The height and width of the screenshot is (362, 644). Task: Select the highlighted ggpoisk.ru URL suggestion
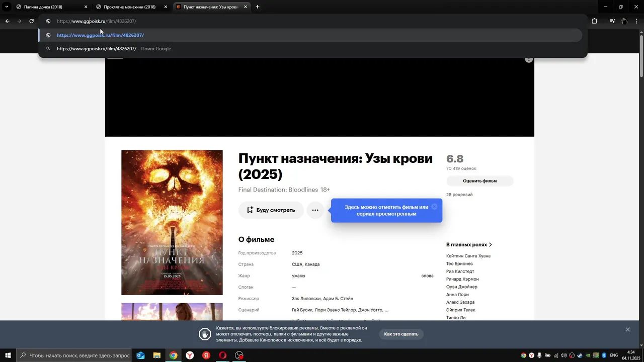coord(310,35)
